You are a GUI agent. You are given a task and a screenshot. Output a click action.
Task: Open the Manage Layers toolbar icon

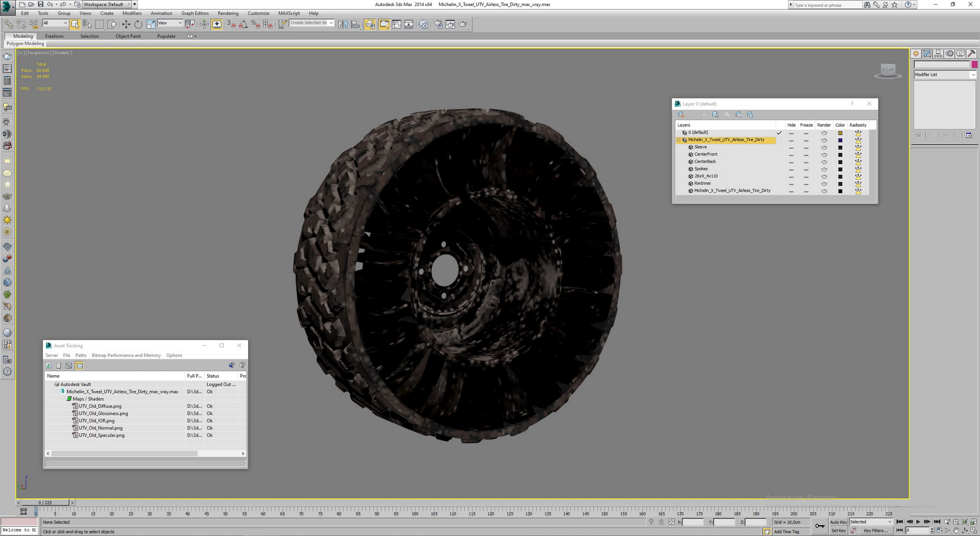(370, 24)
